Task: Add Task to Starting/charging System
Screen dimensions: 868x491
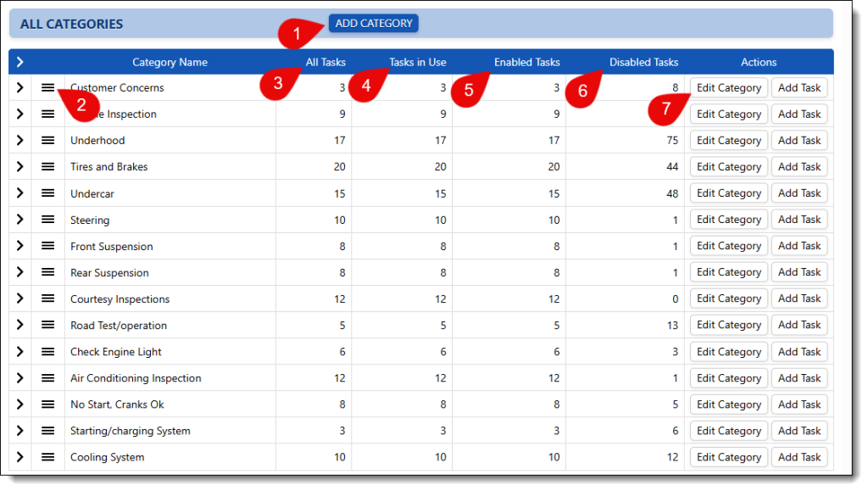Action: (x=799, y=431)
